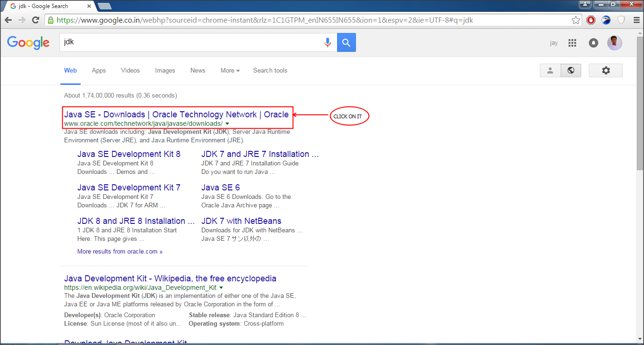Reload the page with the refresh icon
The width and height of the screenshot is (644, 345).
35,20
